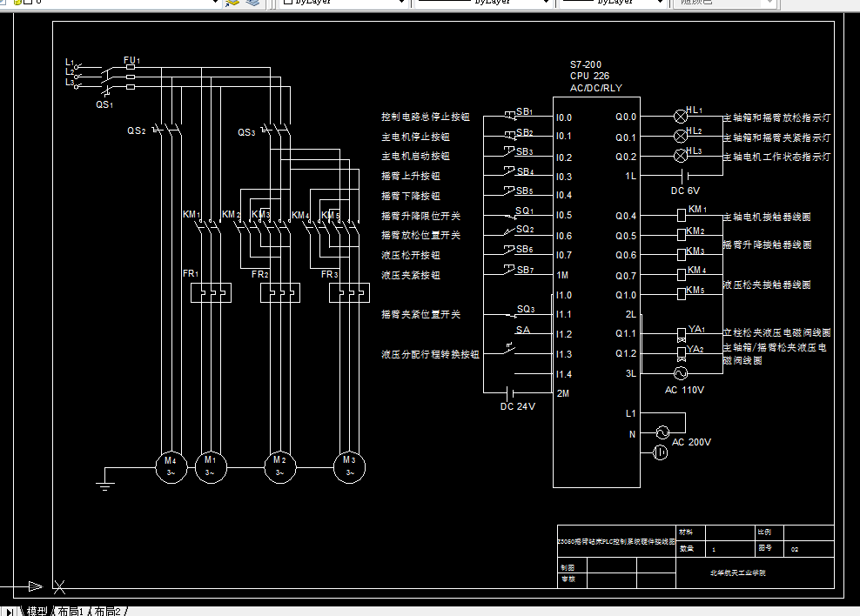
Task: Select the 2M terminal label
Action: 562,393
